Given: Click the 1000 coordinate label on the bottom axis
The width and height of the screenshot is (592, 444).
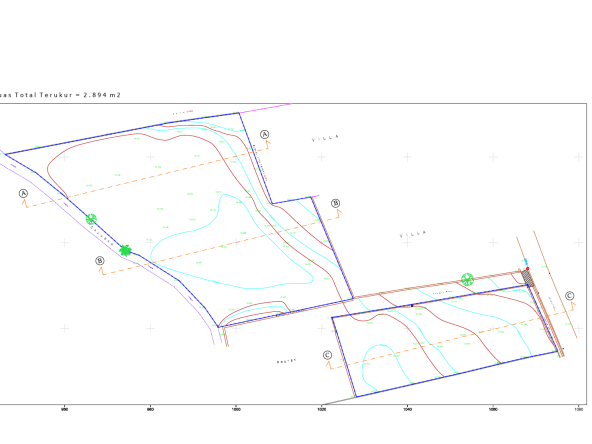Looking at the screenshot, I should tap(236, 409).
